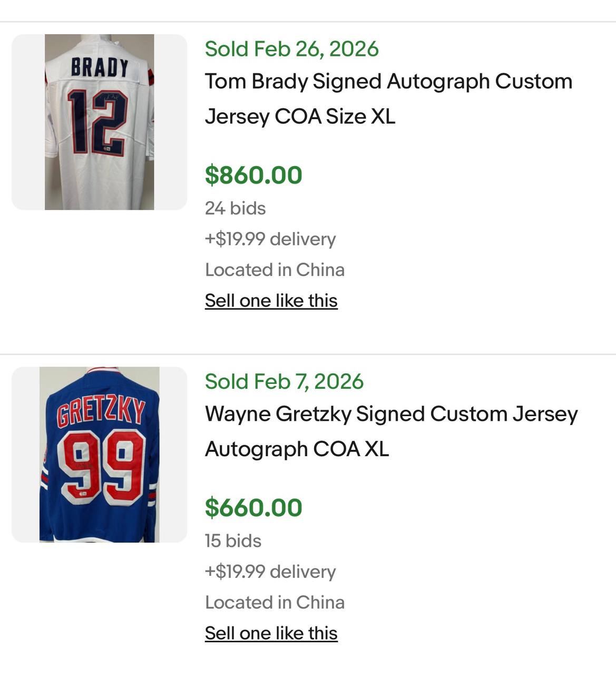Click the number 12 on the Brady jersey photo

click(x=97, y=121)
